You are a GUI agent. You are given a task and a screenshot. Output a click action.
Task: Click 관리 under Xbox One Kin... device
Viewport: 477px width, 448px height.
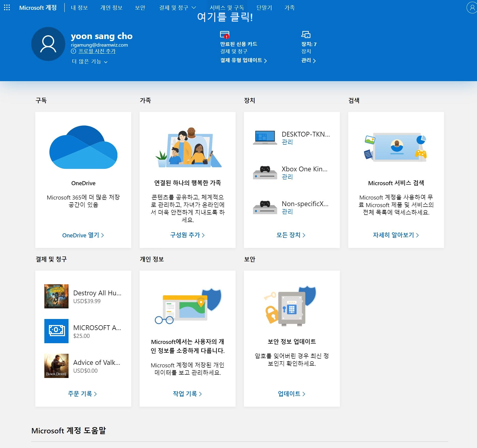[x=287, y=177]
